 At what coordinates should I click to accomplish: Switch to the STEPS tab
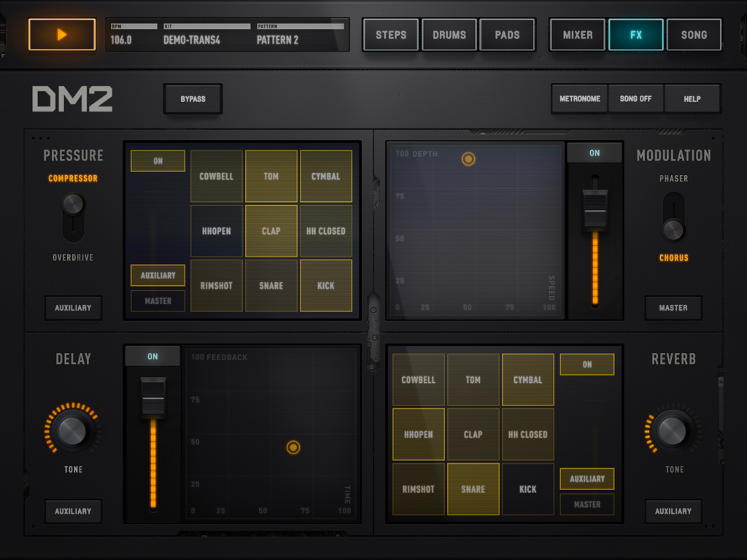390,34
